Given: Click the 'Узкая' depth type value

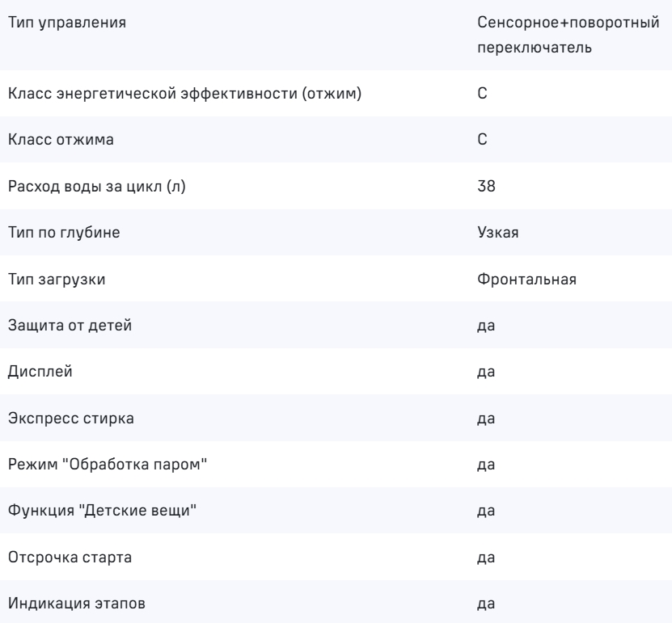Looking at the screenshot, I should pos(497,233).
